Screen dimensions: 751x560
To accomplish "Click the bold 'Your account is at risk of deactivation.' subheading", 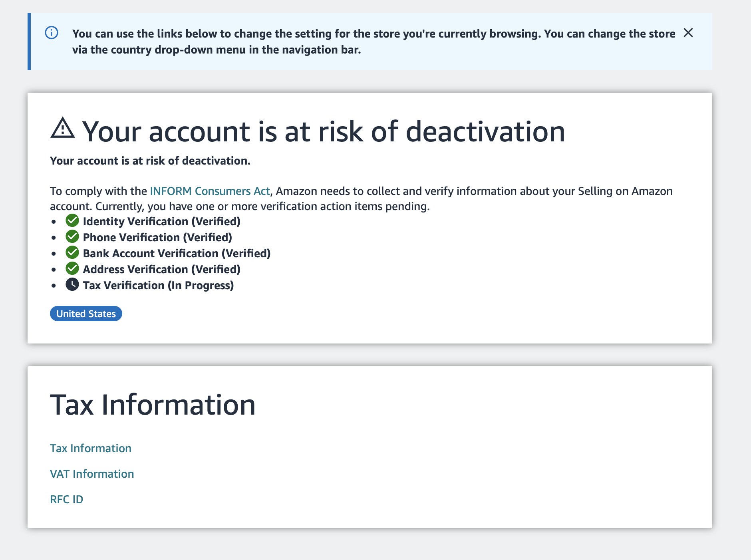I will tap(150, 161).
